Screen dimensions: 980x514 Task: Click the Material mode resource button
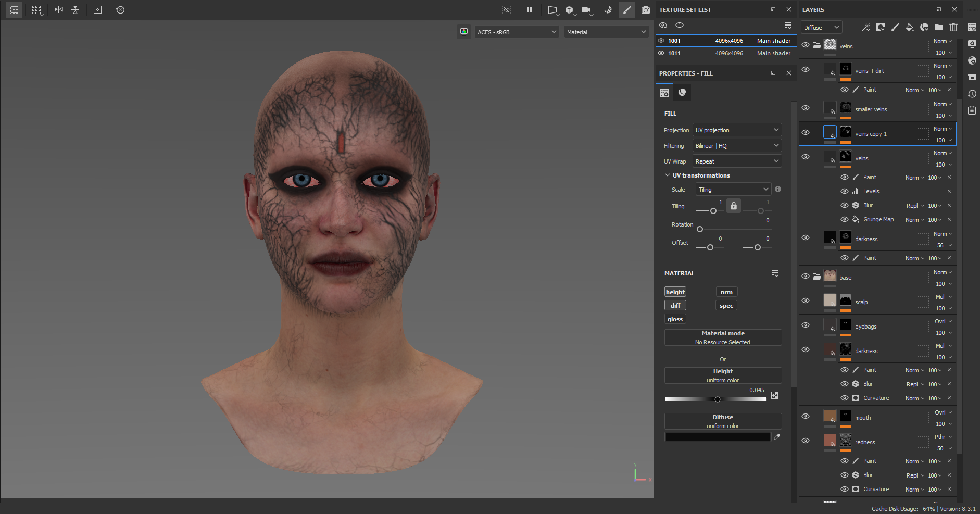click(723, 337)
